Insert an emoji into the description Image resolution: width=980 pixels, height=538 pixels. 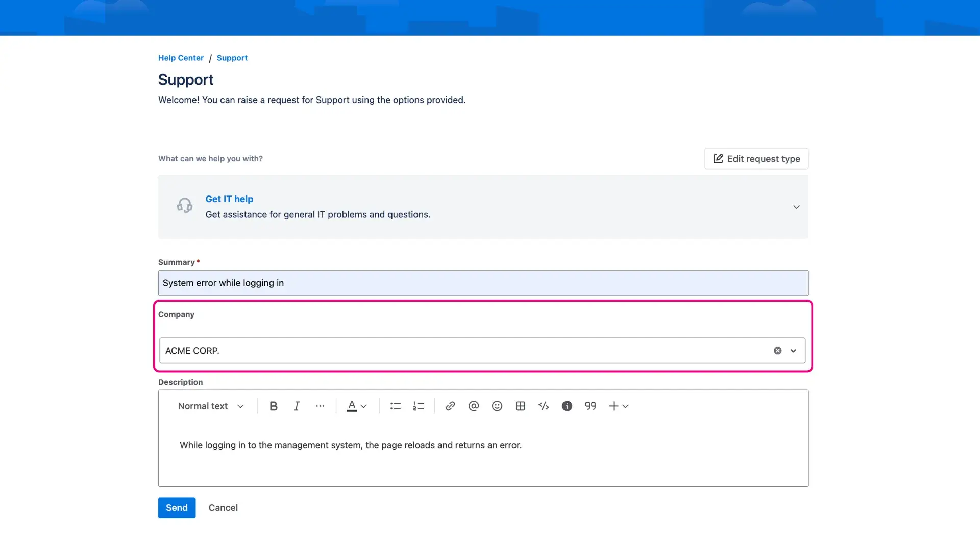click(497, 406)
